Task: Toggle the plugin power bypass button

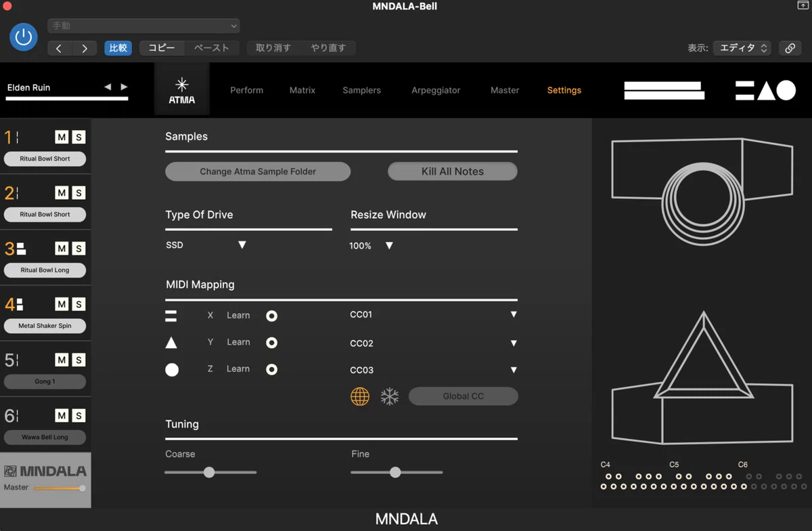Action: [24, 37]
